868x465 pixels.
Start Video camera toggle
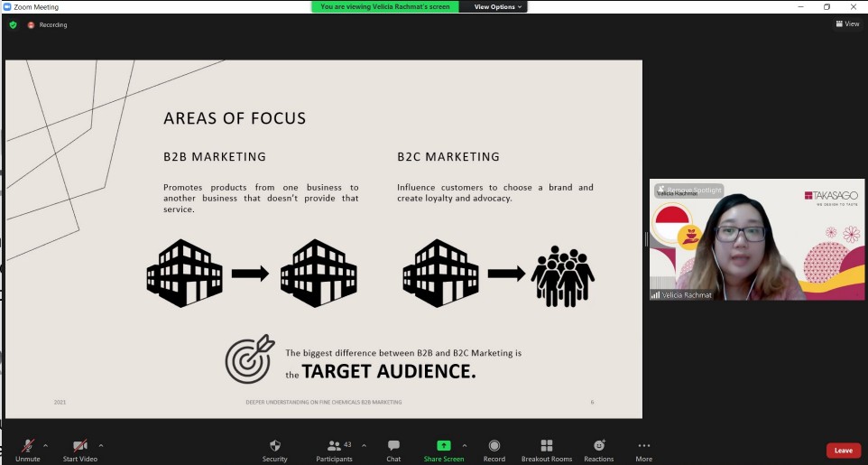point(79,450)
